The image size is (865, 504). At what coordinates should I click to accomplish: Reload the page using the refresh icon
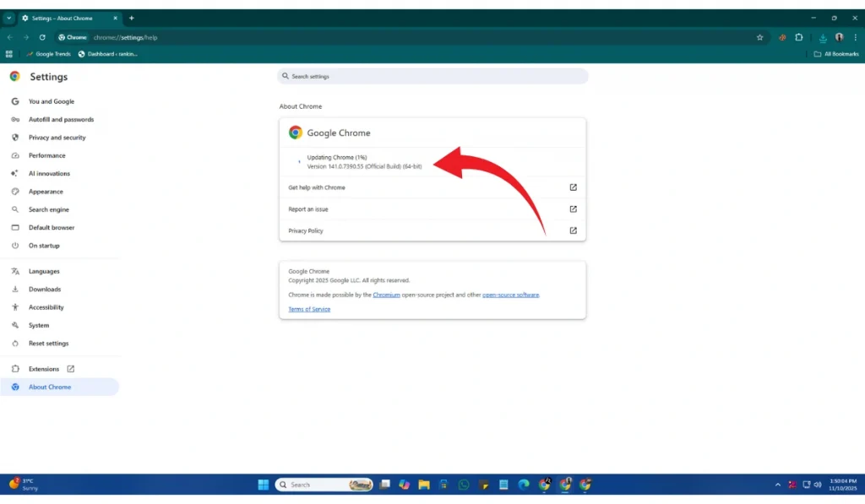[42, 37]
